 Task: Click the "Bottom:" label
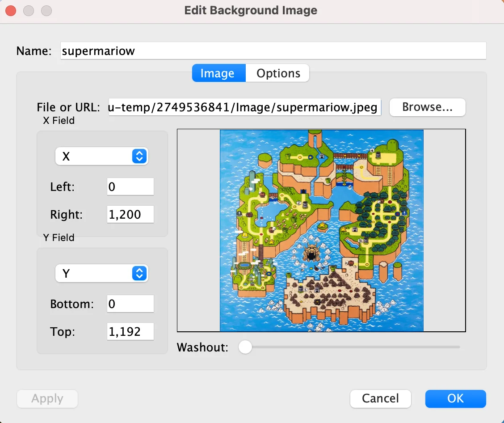coord(72,304)
